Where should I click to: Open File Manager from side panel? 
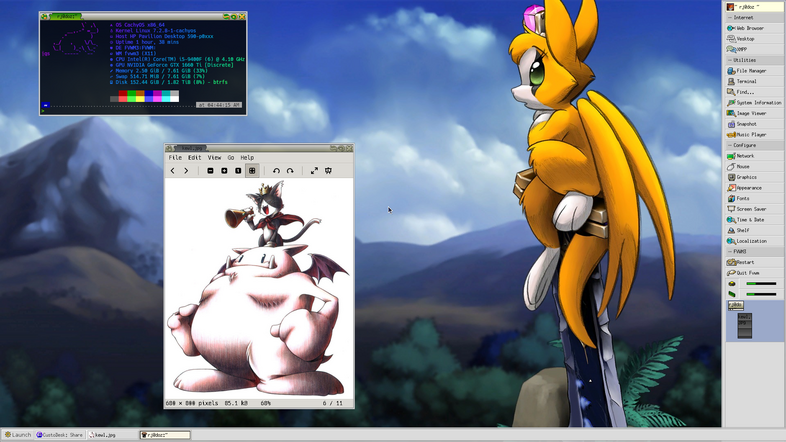(754, 71)
